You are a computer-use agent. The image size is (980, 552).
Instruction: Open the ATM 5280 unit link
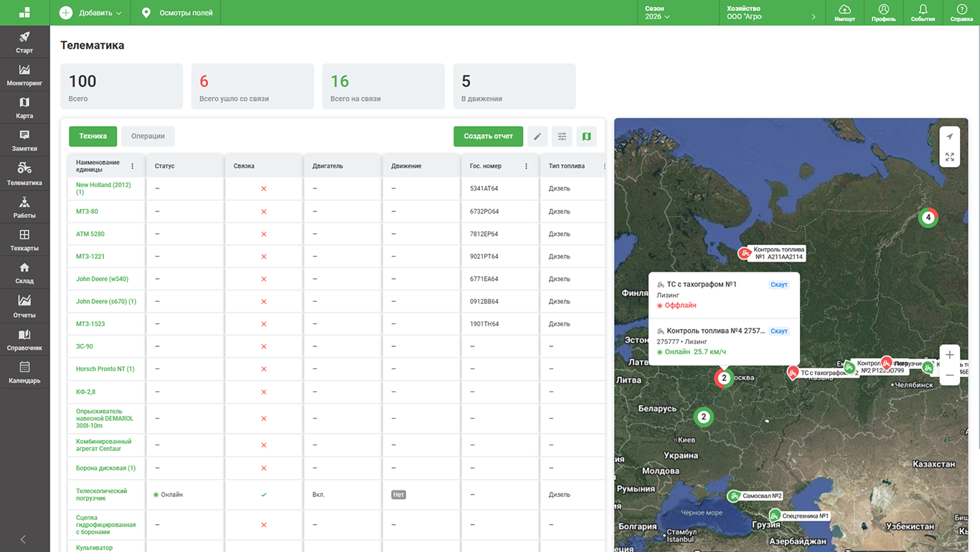click(x=90, y=234)
